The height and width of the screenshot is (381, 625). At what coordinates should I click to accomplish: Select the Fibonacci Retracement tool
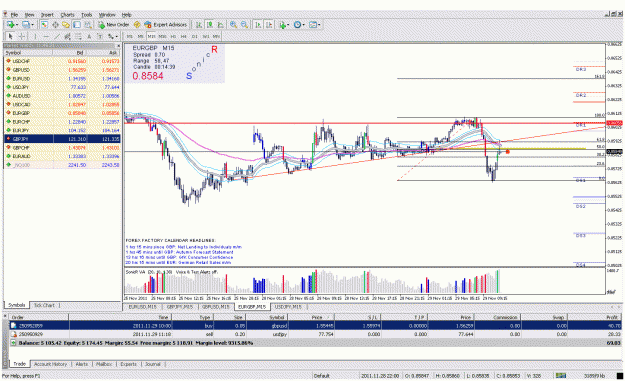coord(78,36)
